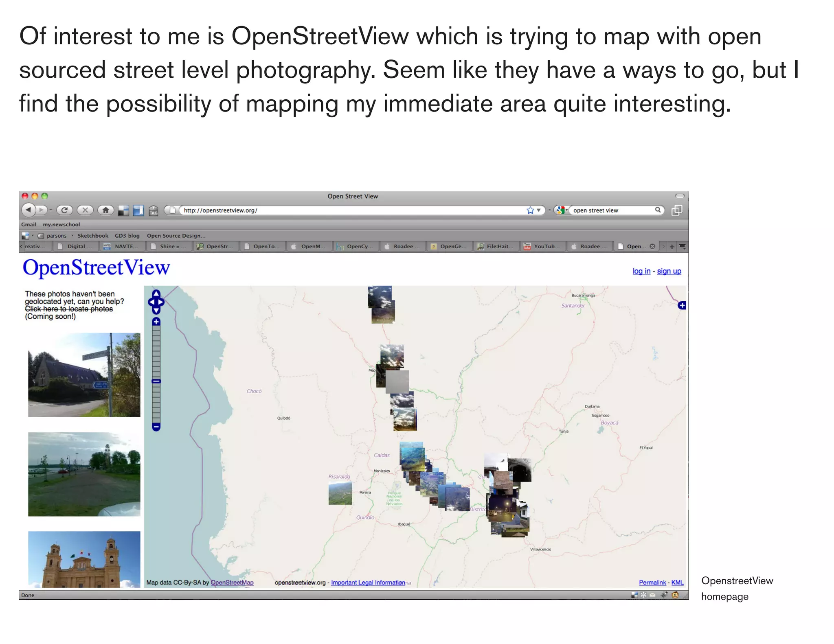Open the list-all-tabs dropdown
This screenshot has width=834, height=644.
pos(683,247)
